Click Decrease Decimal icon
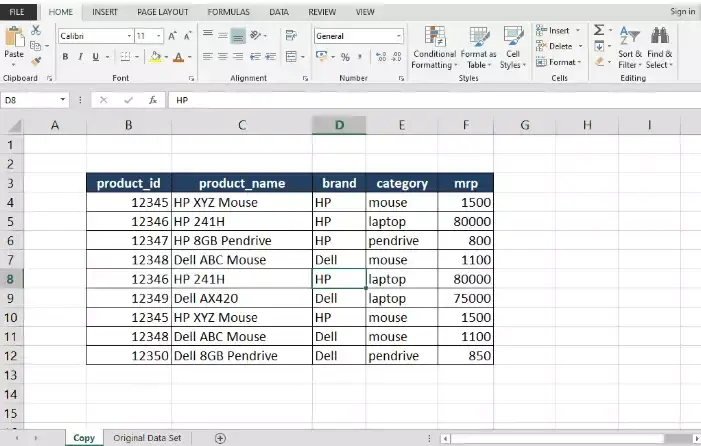 click(397, 57)
